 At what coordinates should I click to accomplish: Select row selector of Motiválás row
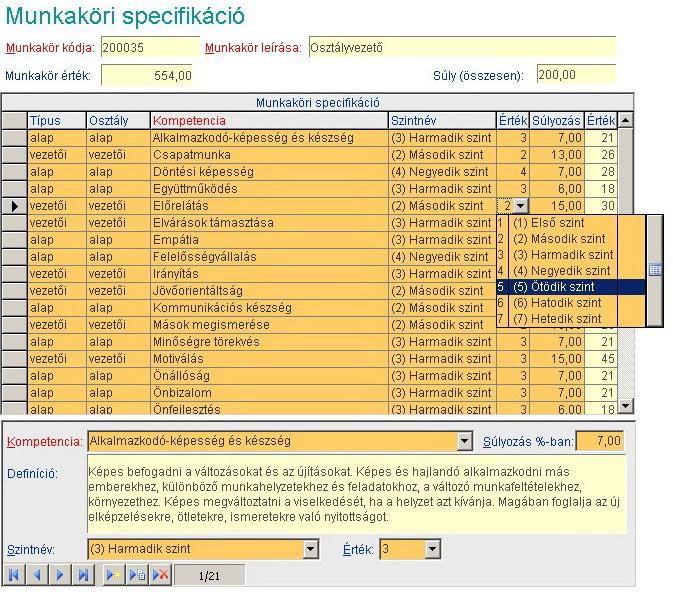[x=15, y=359]
